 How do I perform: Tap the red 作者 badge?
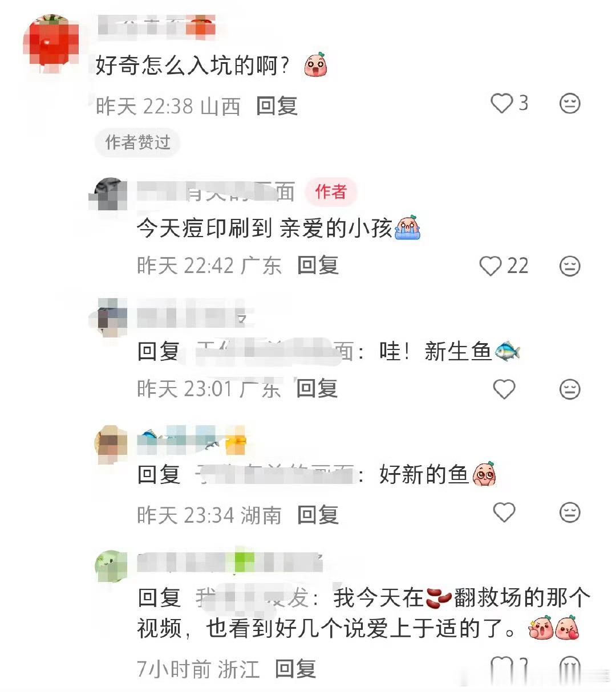pos(331,192)
